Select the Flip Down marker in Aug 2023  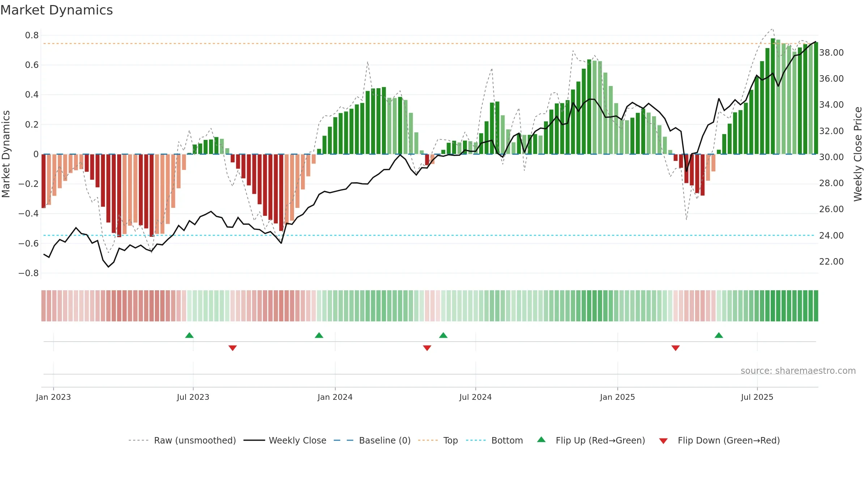233,348
